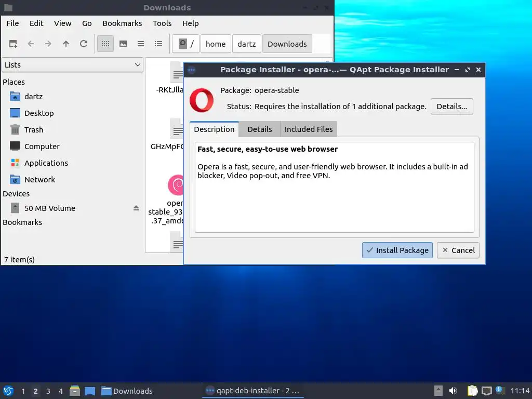Open network status tray icon

tap(486, 391)
